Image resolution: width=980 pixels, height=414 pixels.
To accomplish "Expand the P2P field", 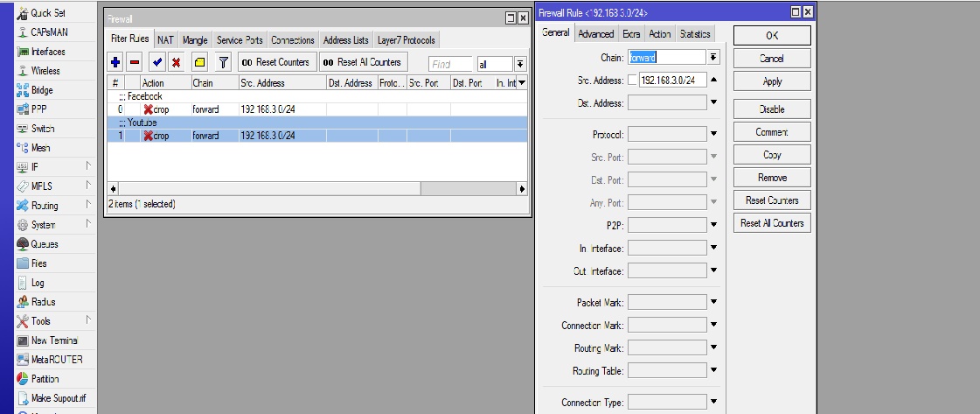I will [x=713, y=225].
